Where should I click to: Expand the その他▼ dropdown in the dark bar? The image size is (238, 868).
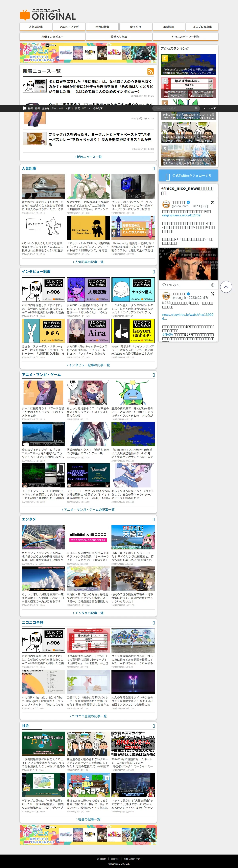point(98,108)
